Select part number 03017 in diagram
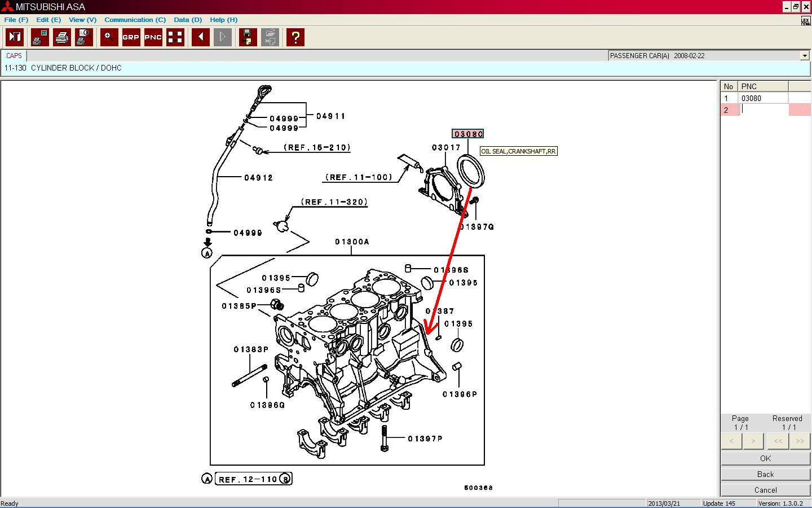 [x=447, y=147]
